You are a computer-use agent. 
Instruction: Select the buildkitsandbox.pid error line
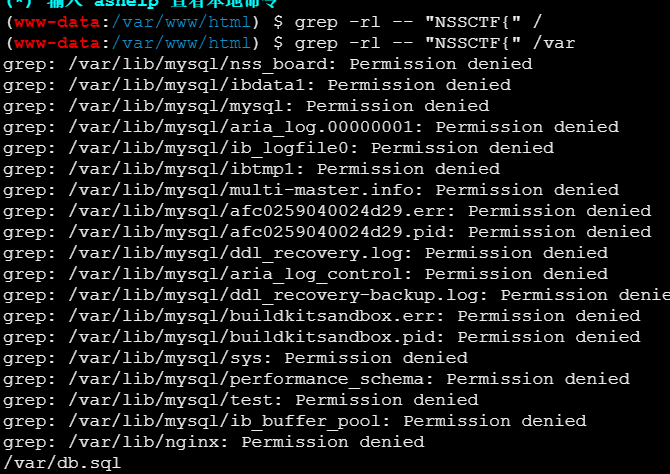coord(322,337)
